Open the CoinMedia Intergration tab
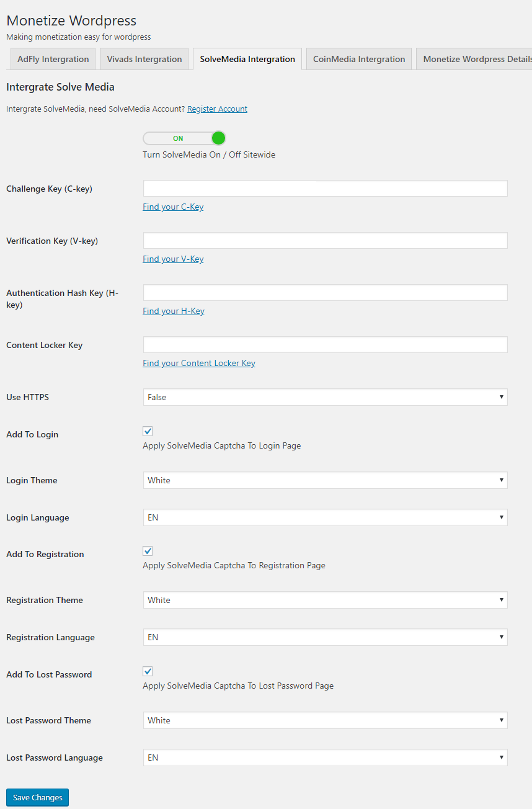 (x=358, y=60)
